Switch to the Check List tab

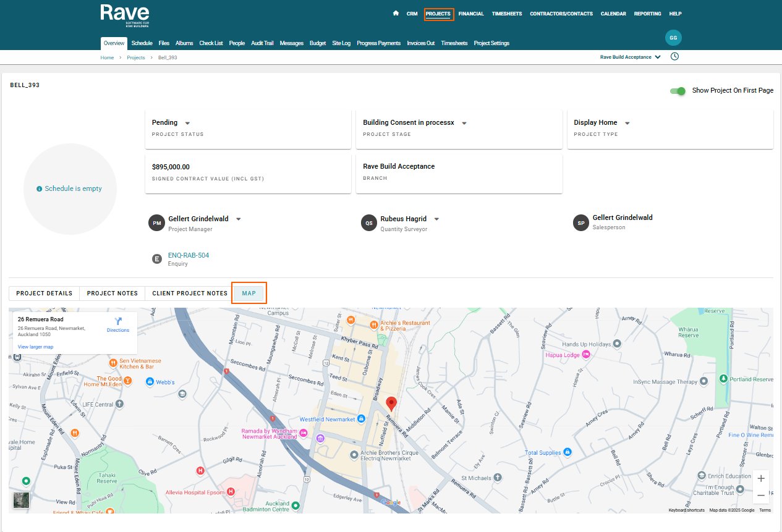211,43
